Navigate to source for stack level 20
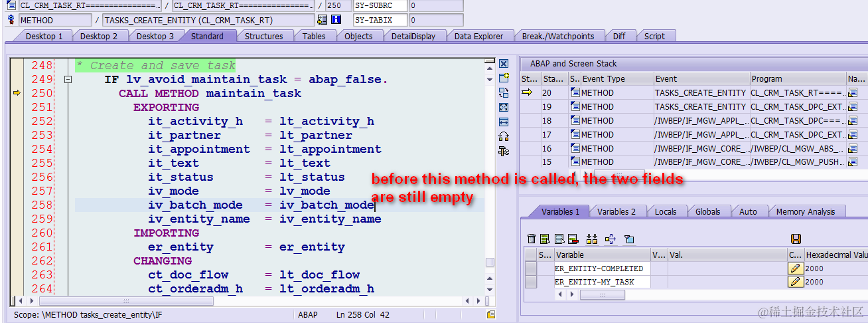 (853, 92)
